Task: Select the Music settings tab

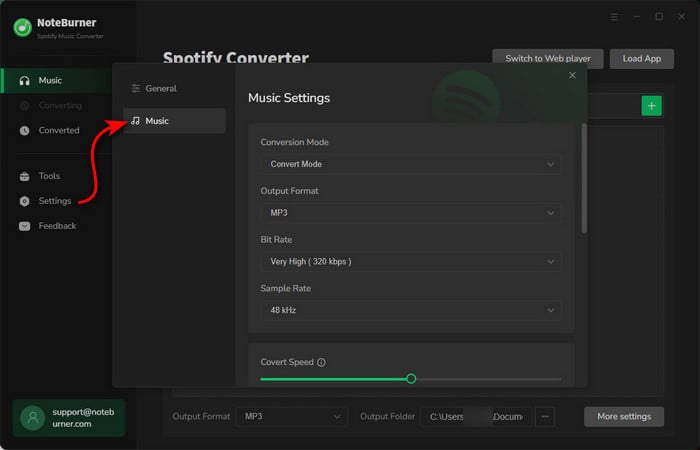Action: pos(175,121)
